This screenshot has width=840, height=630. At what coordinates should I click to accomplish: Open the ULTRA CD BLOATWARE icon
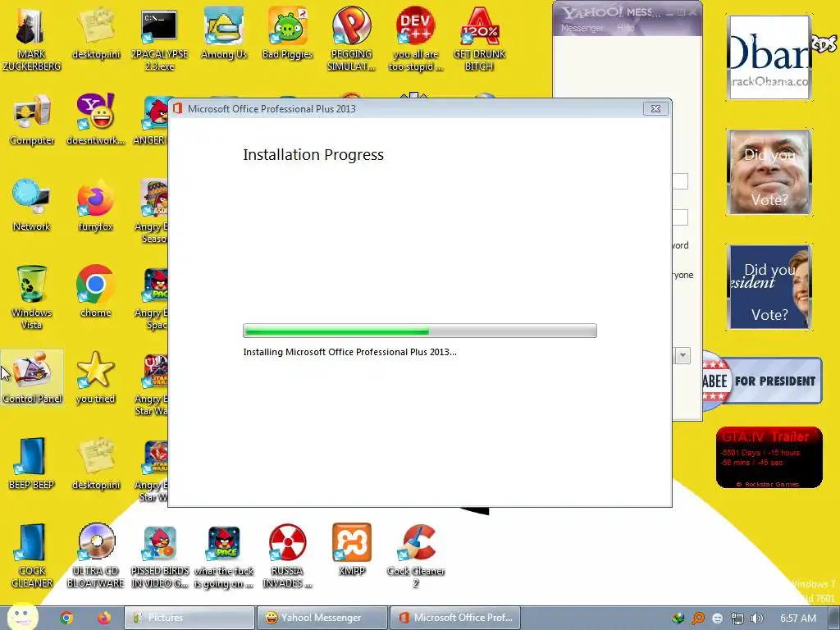point(95,556)
